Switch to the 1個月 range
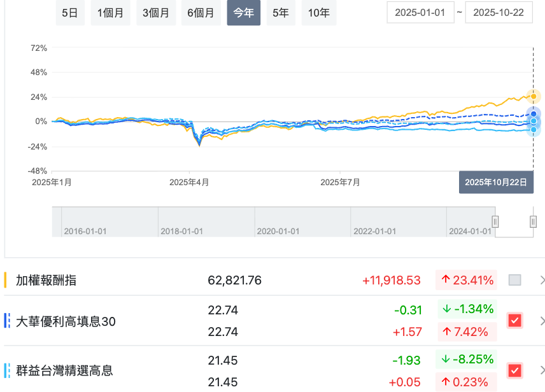The width and height of the screenshot is (545, 392). pos(111,13)
